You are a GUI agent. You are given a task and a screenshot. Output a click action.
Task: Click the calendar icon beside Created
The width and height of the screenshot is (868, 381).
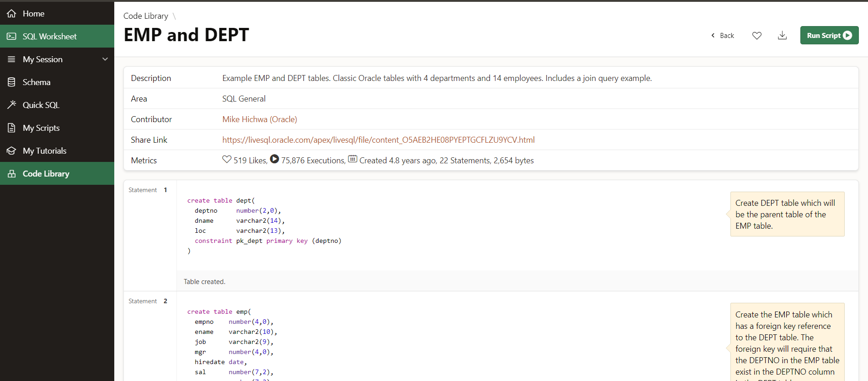pyautogui.click(x=352, y=159)
